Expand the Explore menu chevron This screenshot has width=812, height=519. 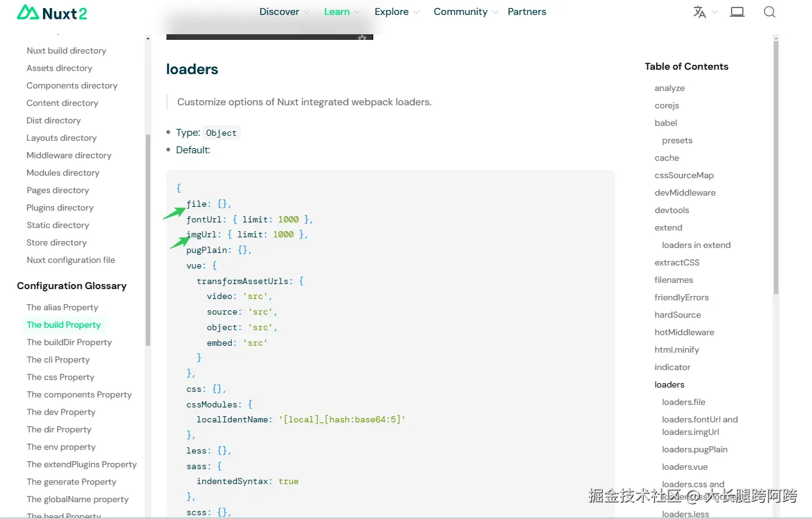click(x=416, y=12)
